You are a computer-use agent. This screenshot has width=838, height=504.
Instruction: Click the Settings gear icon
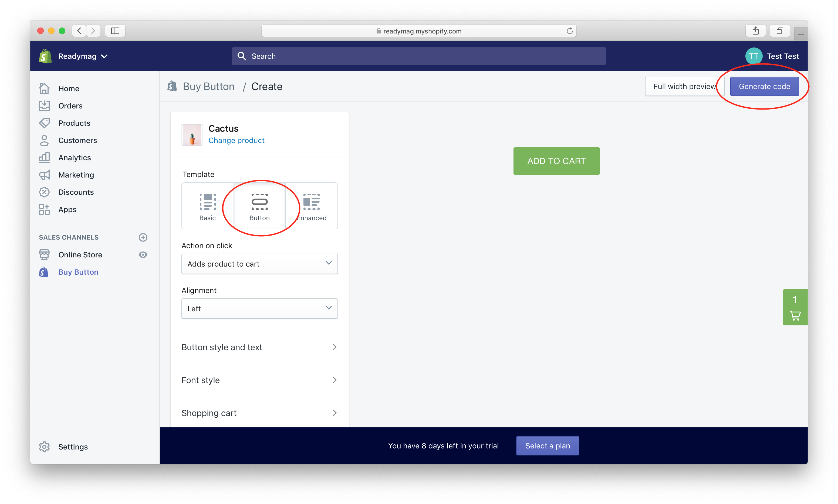44,447
